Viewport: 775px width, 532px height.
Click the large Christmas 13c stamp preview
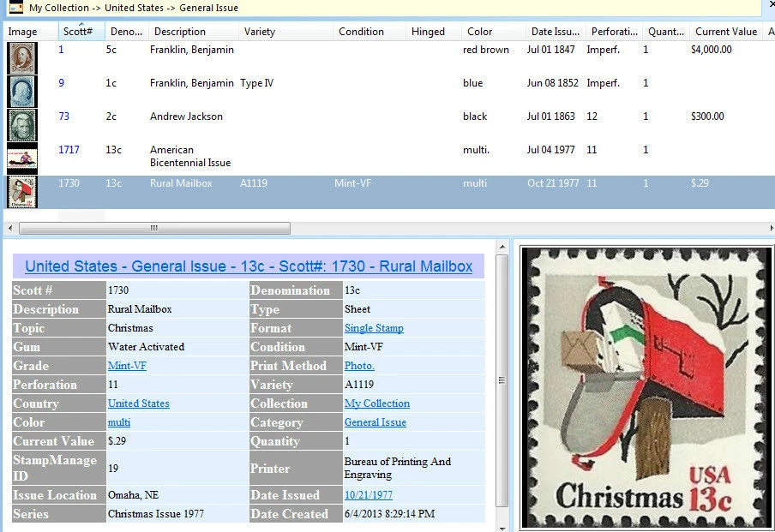tap(646, 386)
